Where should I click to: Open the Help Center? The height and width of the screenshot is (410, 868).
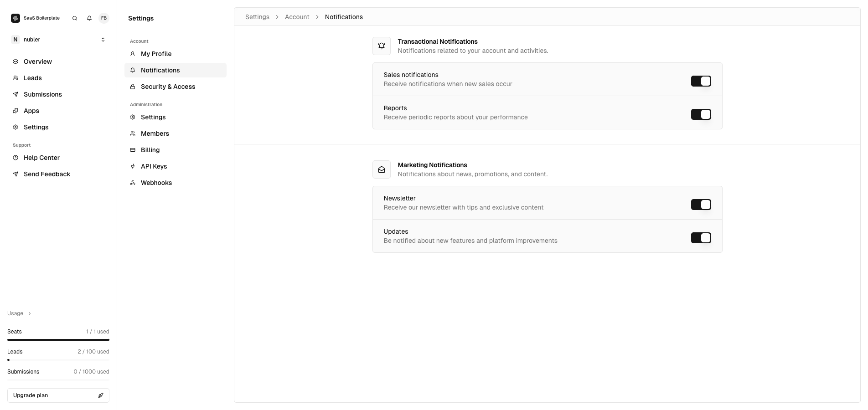pos(41,158)
